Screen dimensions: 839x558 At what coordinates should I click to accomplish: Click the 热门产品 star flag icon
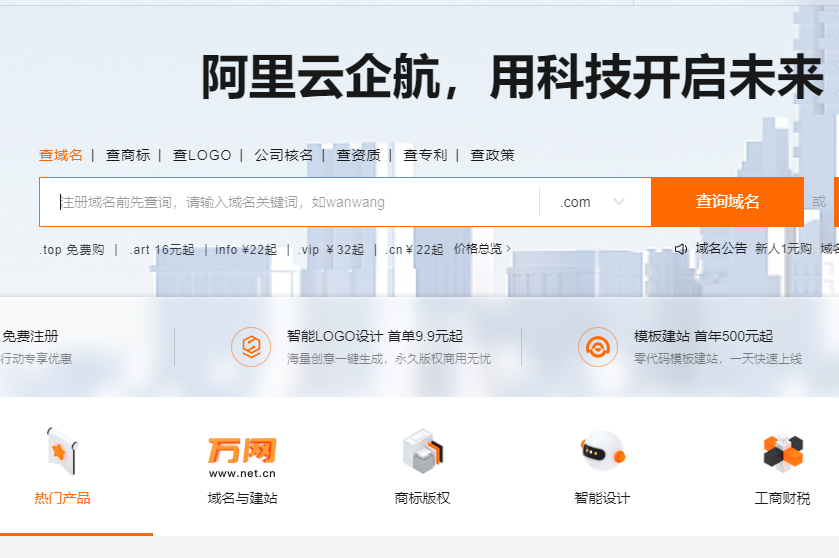[62, 452]
